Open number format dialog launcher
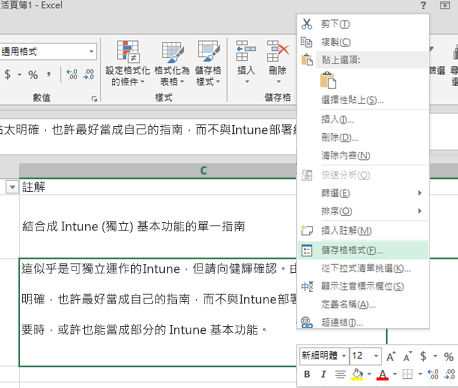Viewport: 458px width, 388px height. pyautogui.click(x=94, y=99)
